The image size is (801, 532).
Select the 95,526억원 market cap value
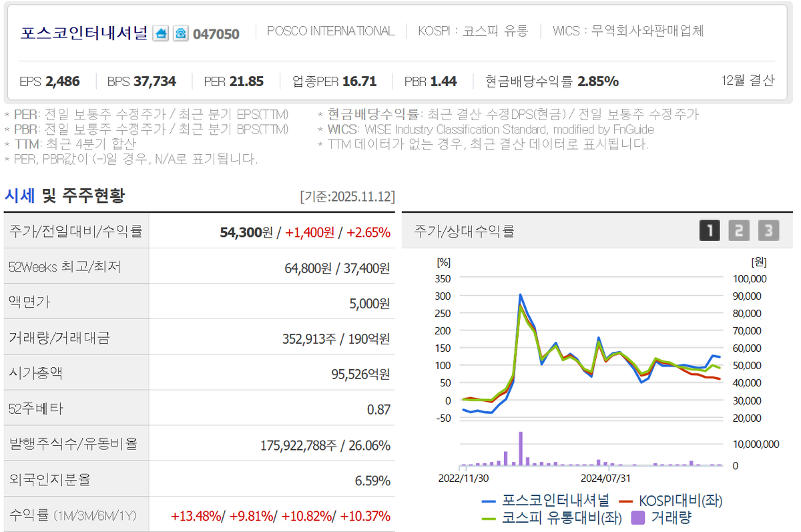coord(360,374)
